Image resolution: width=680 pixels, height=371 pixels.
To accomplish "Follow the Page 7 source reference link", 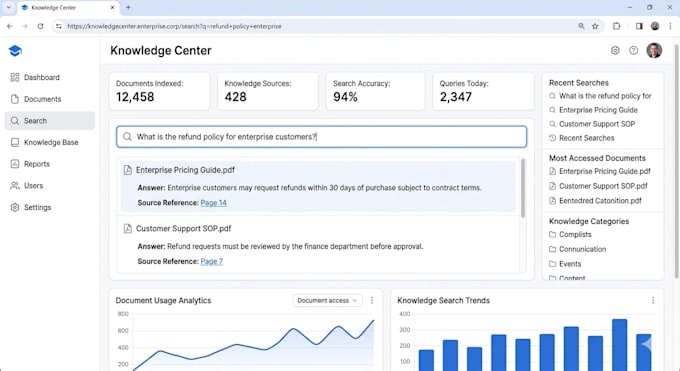I will (212, 261).
